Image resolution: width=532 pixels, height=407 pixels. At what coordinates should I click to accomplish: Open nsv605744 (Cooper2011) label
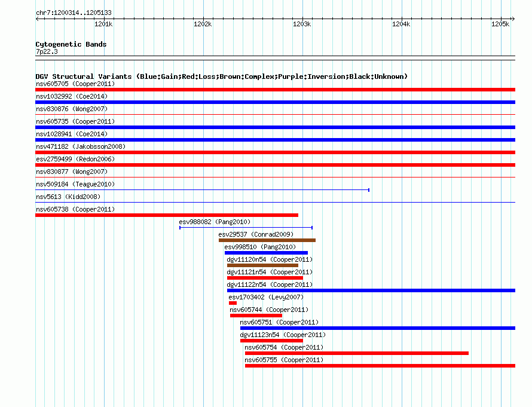click(x=269, y=310)
